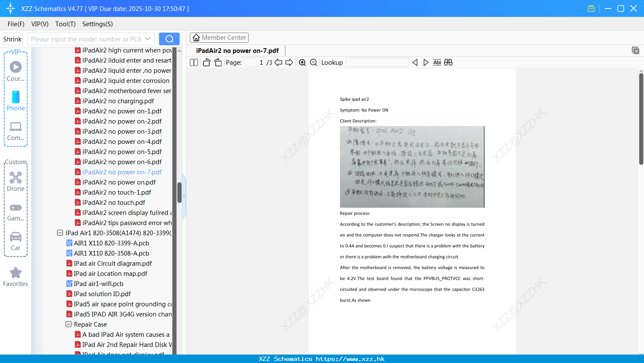
Task: Open iPadAir2 no power on-2.pdf
Action: click(122, 121)
